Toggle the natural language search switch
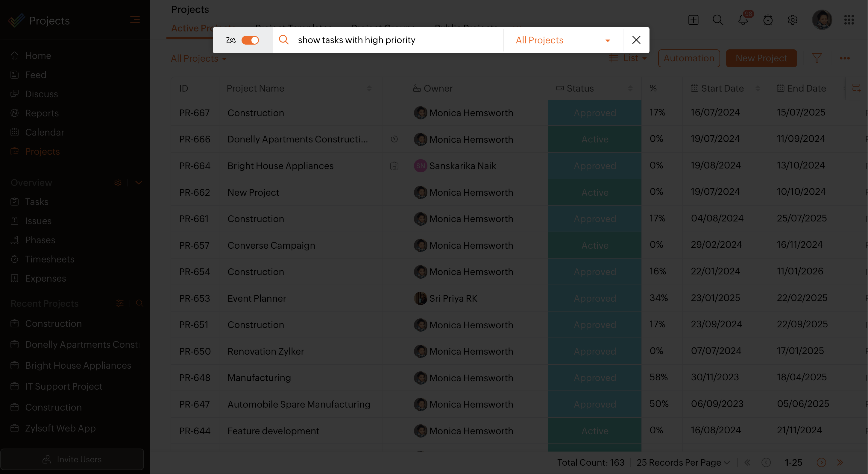The width and height of the screenshot is (868, 474). pos(250,40)
